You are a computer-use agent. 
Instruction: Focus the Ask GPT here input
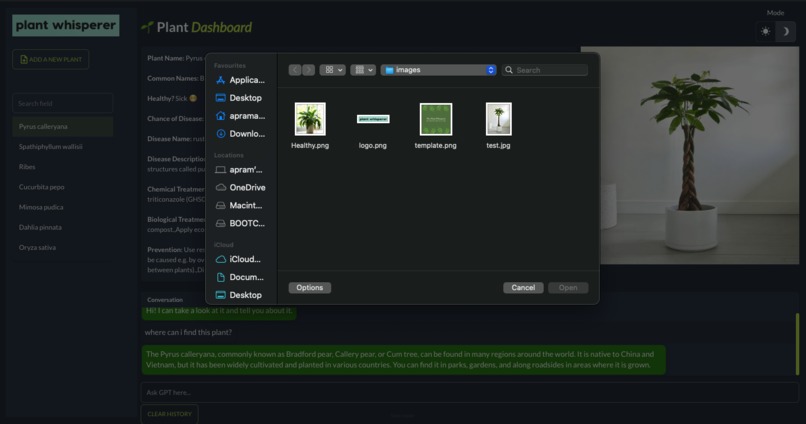tap(469, 393)
